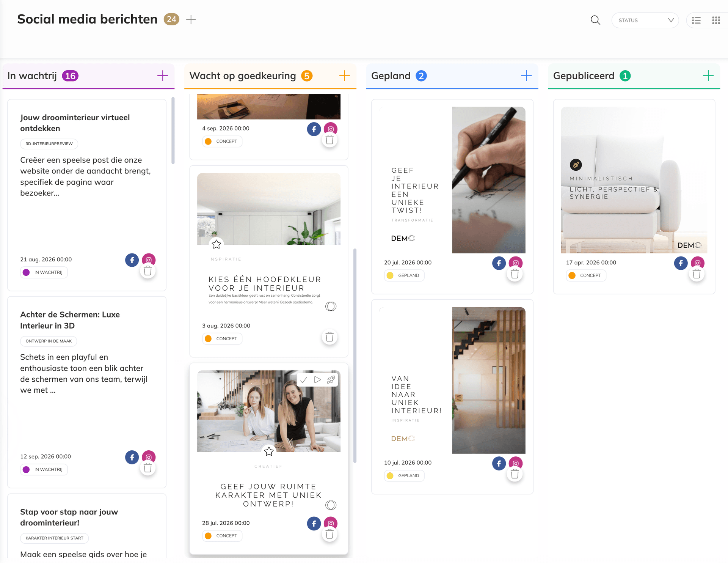Add a new social media post via header plus
The height and width of the screenshot is (563, 728).
[x=191, y=19]
